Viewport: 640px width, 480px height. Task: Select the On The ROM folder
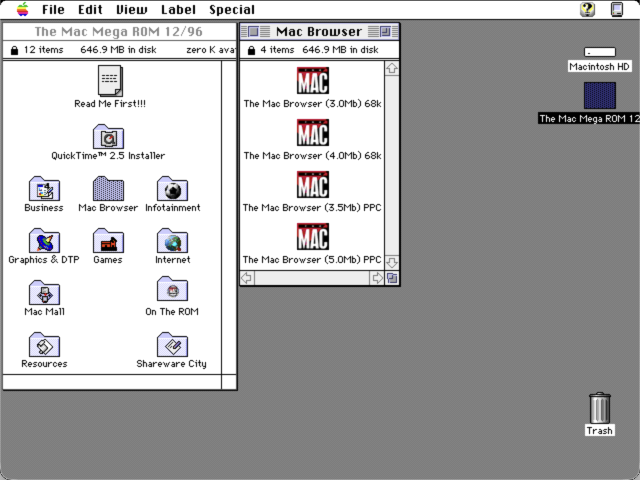click(x=172, y=289)
